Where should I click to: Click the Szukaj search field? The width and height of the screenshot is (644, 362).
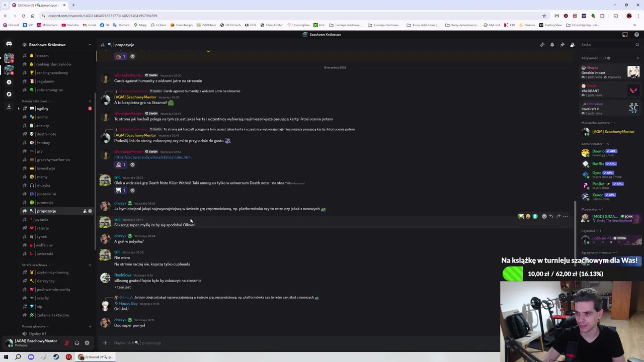[609, 45]
